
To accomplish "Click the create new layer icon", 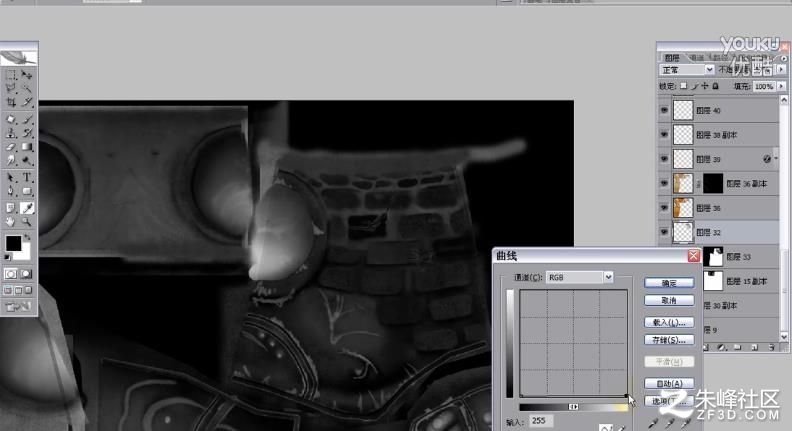I will click(x=755, y=347).
